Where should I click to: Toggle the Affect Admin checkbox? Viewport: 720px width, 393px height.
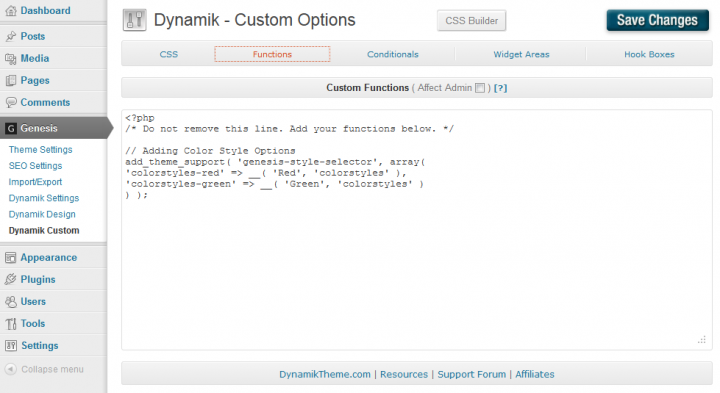click(480, 88)
